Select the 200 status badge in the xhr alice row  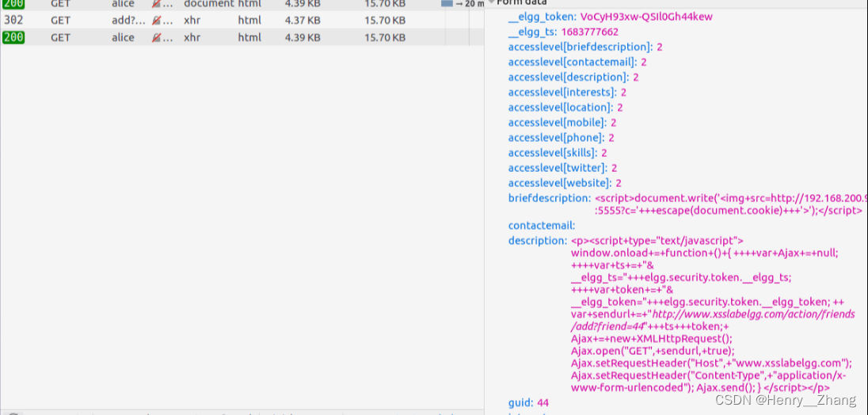[x=13, y=38]
